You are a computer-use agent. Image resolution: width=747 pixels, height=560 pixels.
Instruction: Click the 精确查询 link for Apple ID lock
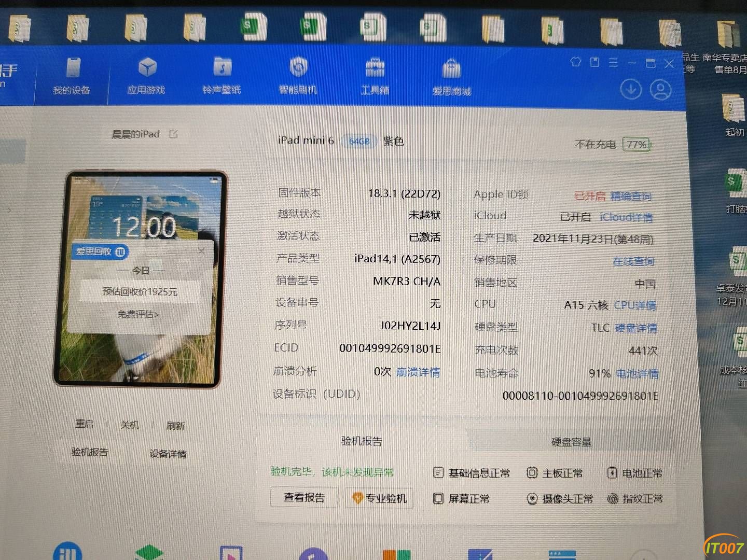pos(631,196)
